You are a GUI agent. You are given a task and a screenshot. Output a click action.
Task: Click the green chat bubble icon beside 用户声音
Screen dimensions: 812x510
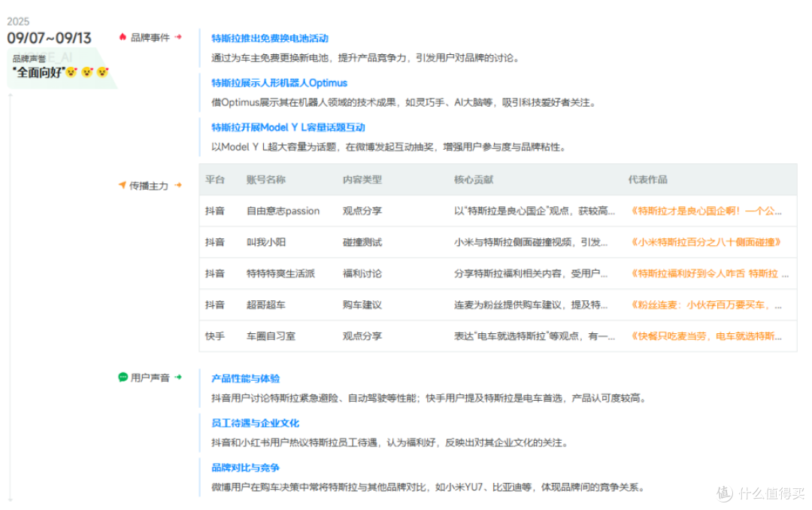pos(123,378)
